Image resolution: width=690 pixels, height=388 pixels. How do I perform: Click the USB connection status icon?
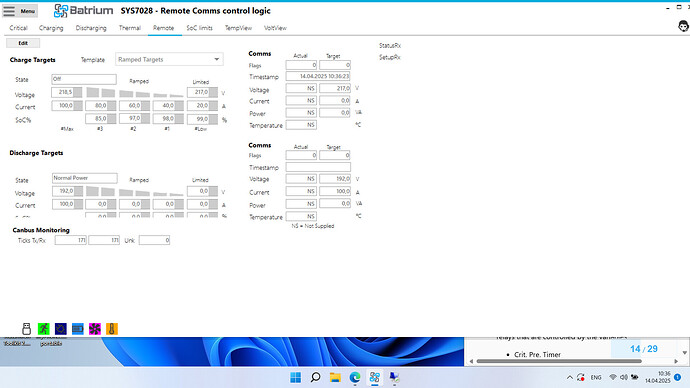pos(26,329)
